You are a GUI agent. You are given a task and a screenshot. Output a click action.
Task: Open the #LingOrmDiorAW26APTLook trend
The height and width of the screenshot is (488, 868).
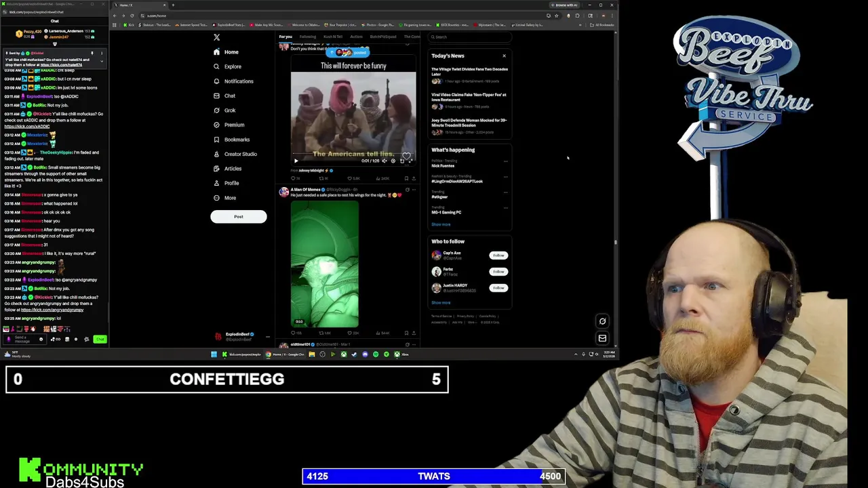coord(457,182)
